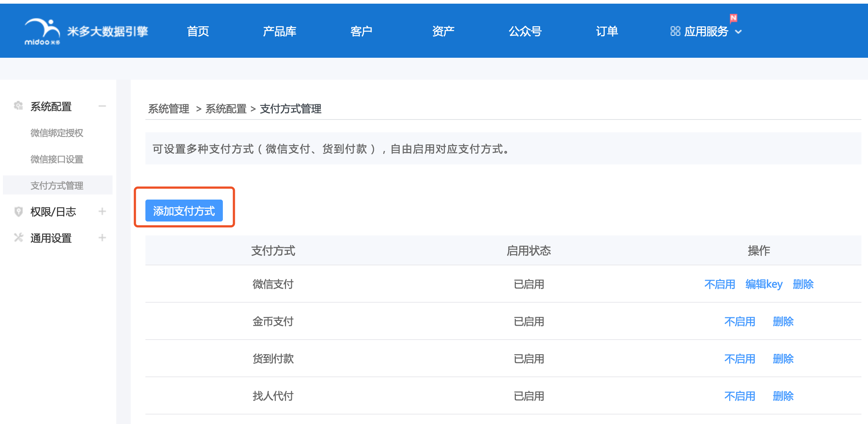Click the gear icon beside 系统配置

[x=18, y=106]
